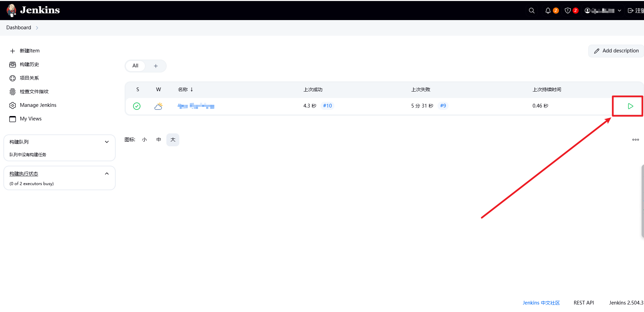Click the user account avatar icon

pyautogui.click(x=588, y=11)
